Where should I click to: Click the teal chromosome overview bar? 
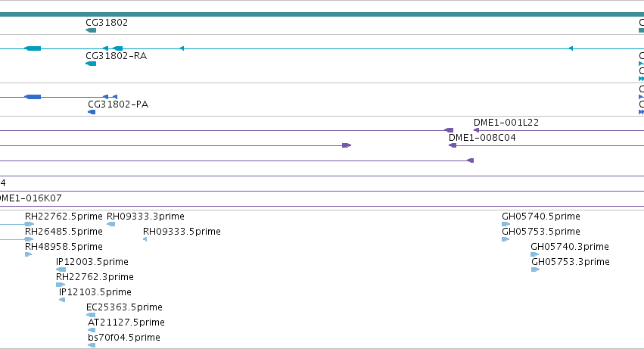click(322, 14)
